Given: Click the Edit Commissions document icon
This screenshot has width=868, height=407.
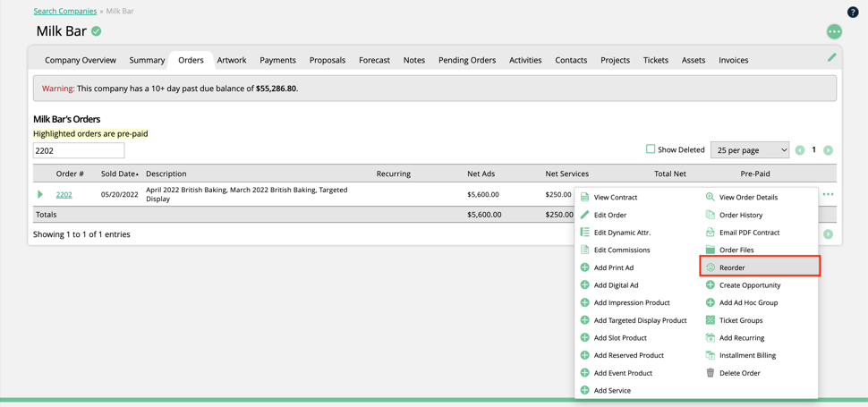Looking at the screenshot, I should coord(584,250).
